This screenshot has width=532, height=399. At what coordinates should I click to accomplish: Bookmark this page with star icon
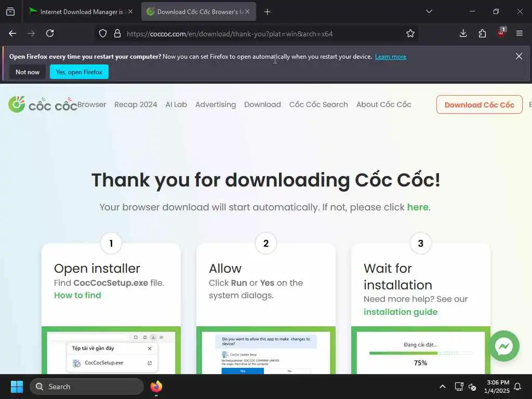coord(410,34)
